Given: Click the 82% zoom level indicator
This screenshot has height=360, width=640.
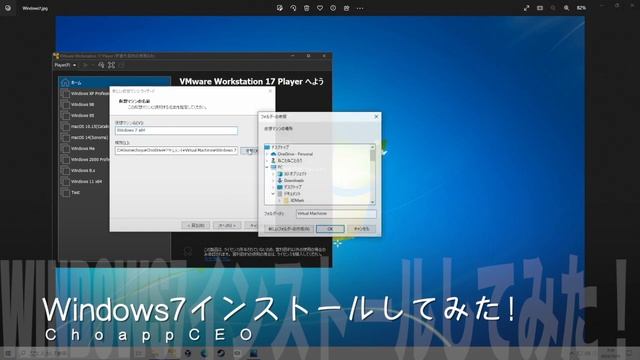Looking at the screenshot, I should coord(581,8).
